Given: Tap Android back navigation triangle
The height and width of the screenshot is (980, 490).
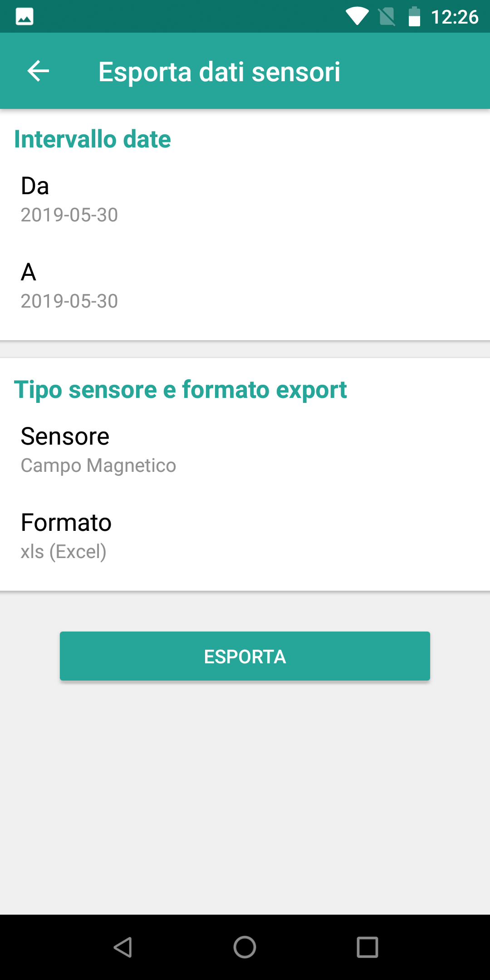Looking at the screenshot, I should pyautogui.click(x=122, y=947).
